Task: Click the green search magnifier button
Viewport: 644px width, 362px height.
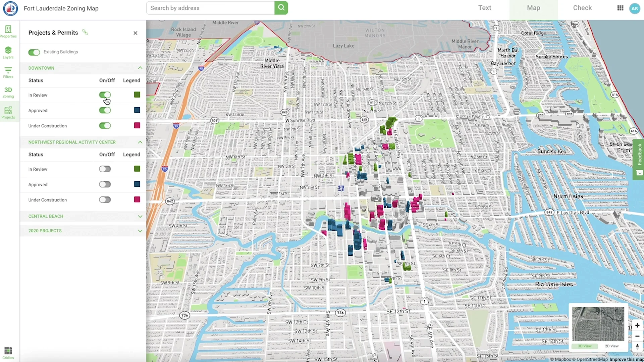Action: coord(281,8)
